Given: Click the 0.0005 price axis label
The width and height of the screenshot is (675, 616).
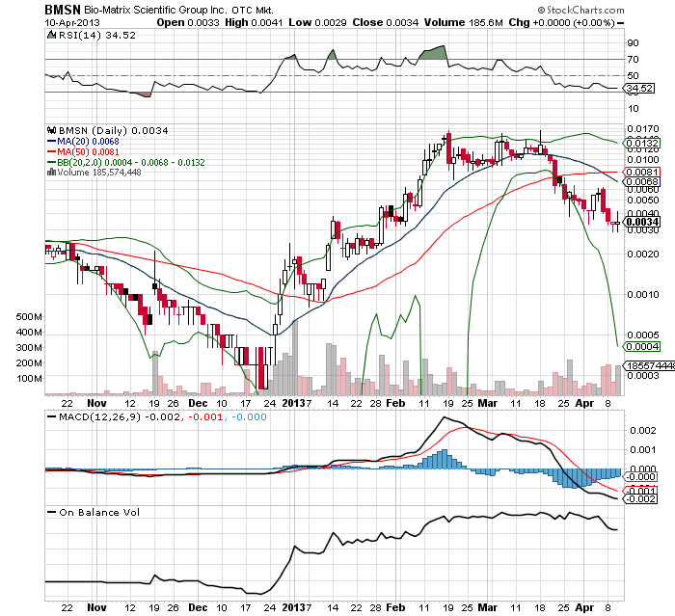Looking at the screenshot, I should pyautogui.click(x=643, y=335).
